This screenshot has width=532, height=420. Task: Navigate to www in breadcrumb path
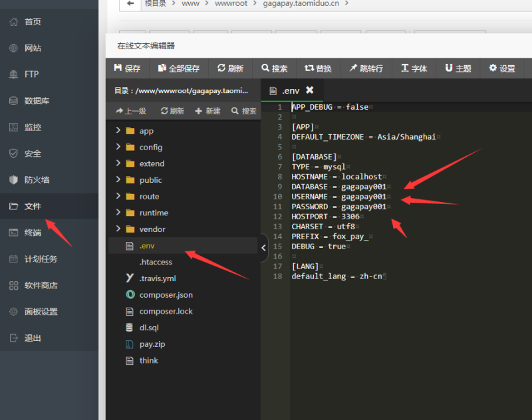pos(190,3)
